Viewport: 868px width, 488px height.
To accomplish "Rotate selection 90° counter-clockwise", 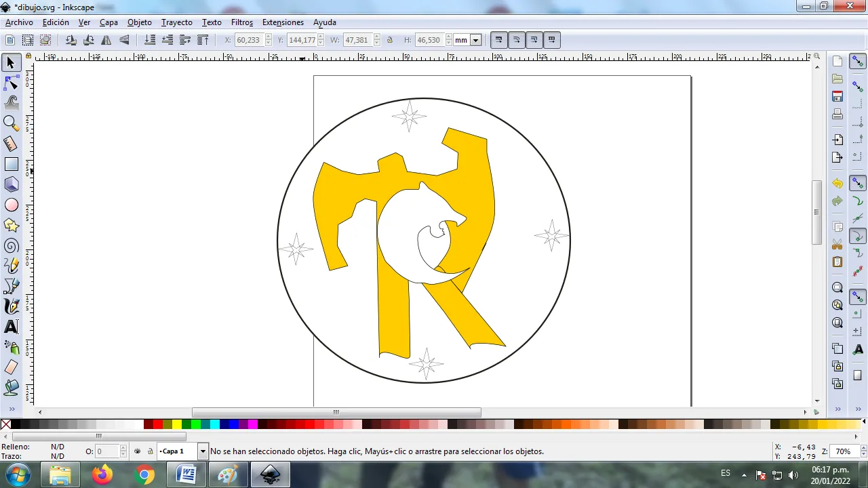I will pos(71,40).
